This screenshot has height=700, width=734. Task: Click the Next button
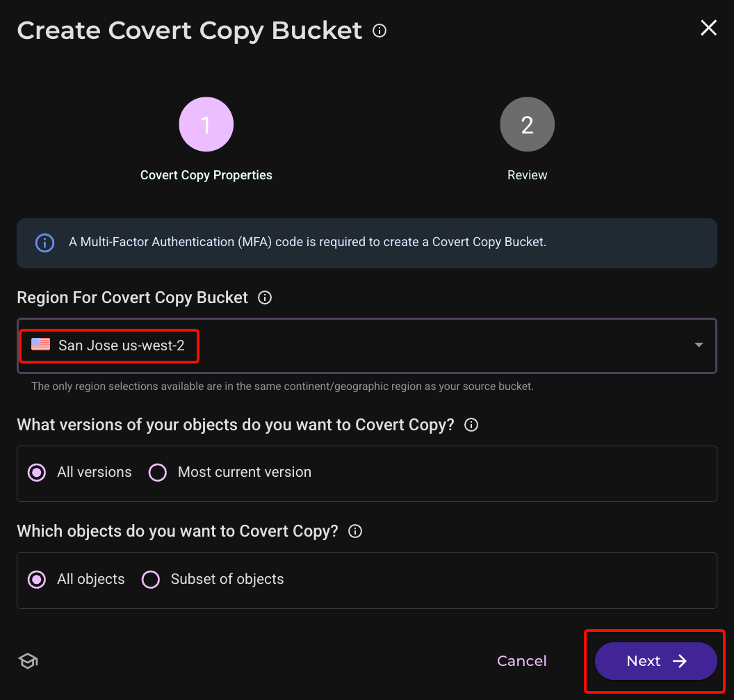tap(656, 660)
